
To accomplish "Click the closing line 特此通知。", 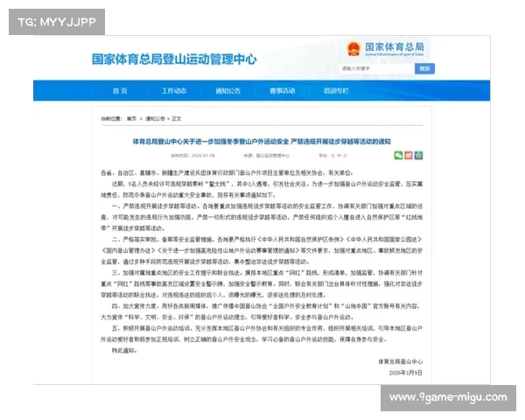I will tap(124, 350).
